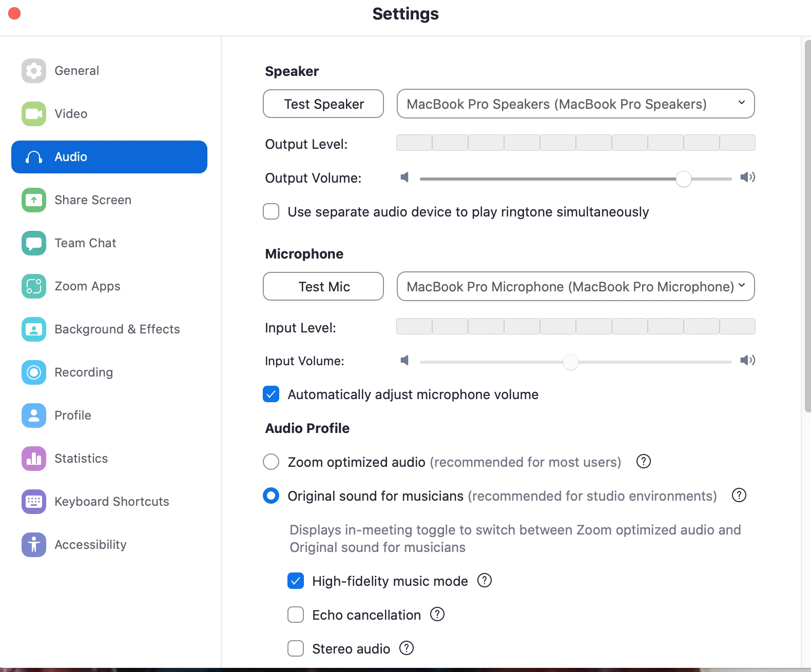The width and height of the screenshot is (811, 672).
Task: Uncheck Automatically adjust microphone volume
Action: (x=271, y=394)
